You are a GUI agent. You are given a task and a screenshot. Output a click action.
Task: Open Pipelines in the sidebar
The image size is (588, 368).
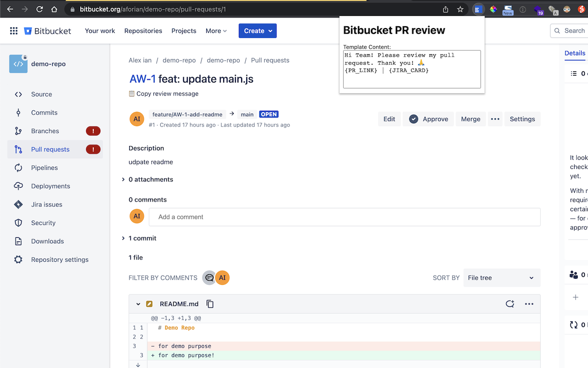point(45,168)
